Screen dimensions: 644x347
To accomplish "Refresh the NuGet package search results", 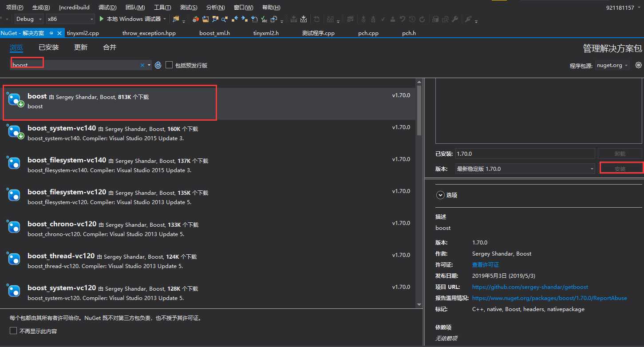I will pos(158,65).
